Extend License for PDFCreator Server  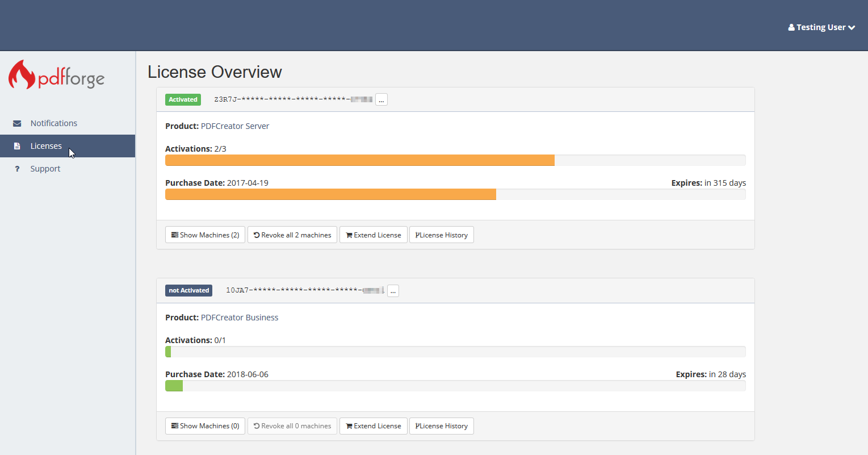pos(374,235)
